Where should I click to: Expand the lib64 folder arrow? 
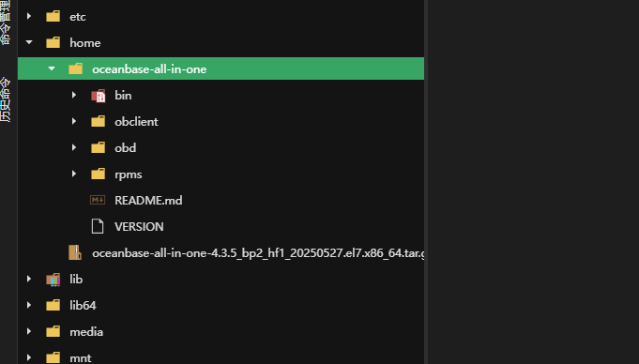coord(28,305)
